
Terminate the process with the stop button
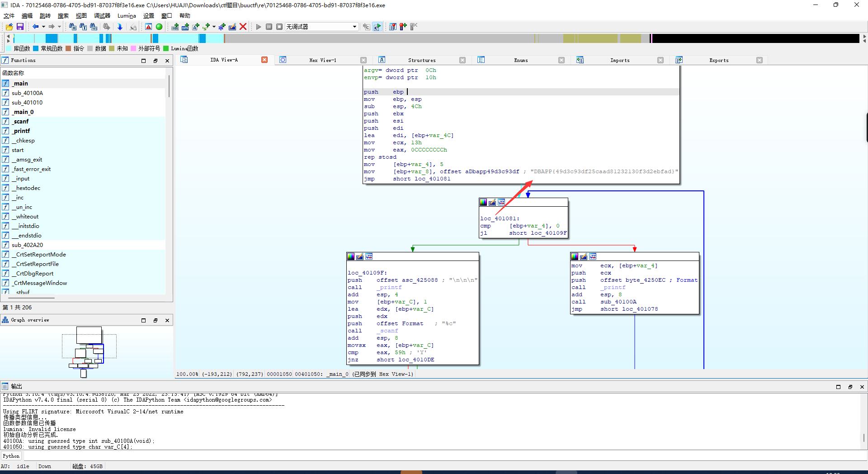[x=279, y=27]
